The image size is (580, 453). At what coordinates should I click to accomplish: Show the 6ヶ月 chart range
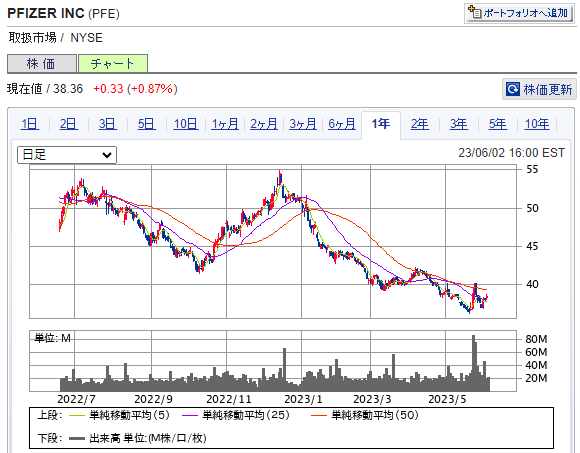(x=342, y=124)
